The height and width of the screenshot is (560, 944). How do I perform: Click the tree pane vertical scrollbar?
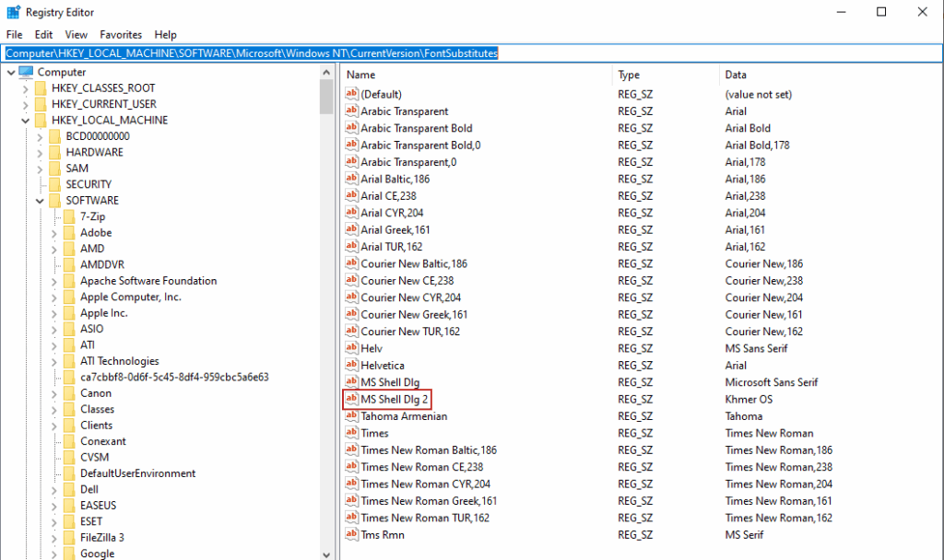coord(326,322)
